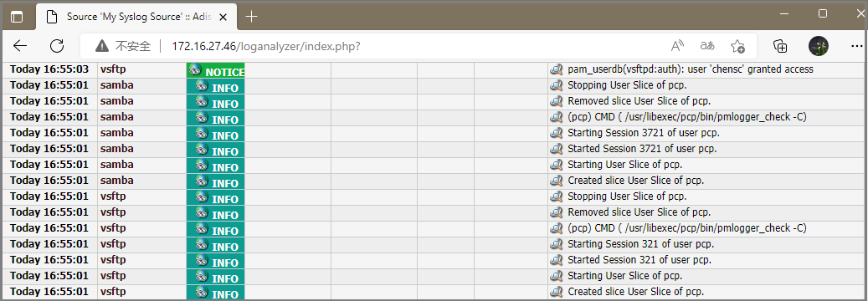This screenshot has width=868, height=301.
Task: Click 'Started Session 321 of user pcp.' message
Action: pos(639,260)
